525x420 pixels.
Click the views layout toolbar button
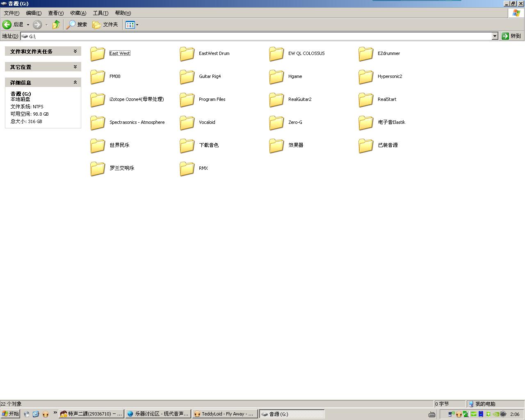pos(130,25)
